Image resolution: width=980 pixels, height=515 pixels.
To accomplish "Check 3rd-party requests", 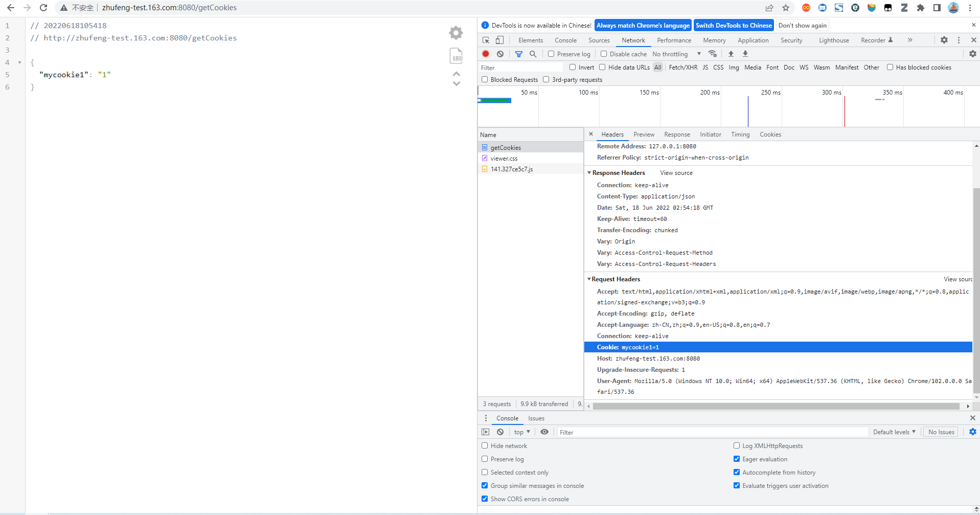I will coord(546,79).
